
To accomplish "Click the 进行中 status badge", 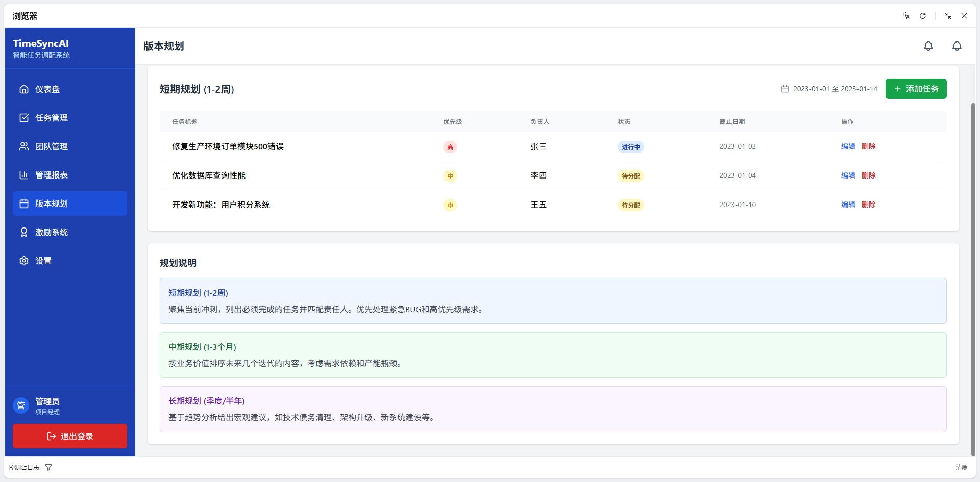I will coord(631,147).
